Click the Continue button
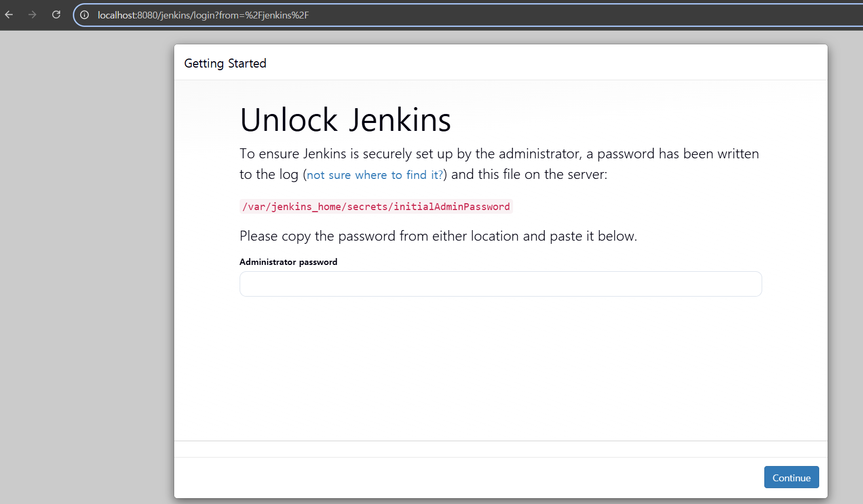Viewport: 863px width, 504px height. pyautogui.click(x=791, y=477)
